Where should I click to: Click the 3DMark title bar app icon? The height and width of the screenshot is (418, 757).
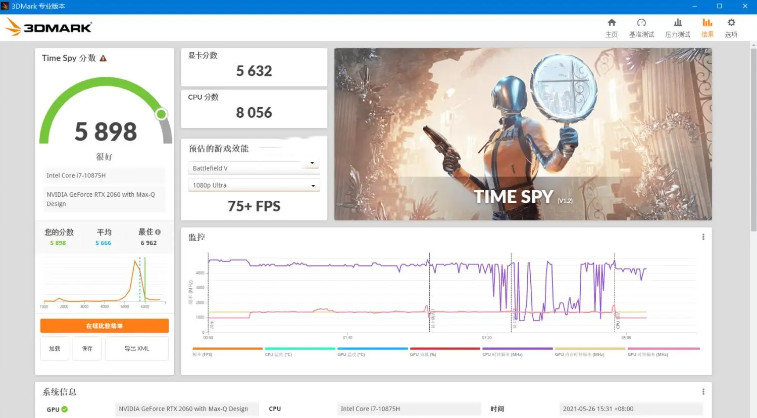point(5,6)
